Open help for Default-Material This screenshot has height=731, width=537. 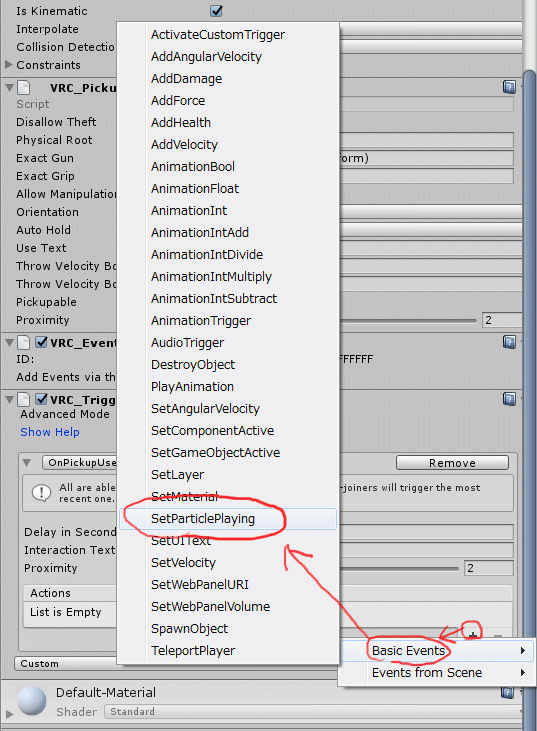pyautogui.click(x=507, y=692)
